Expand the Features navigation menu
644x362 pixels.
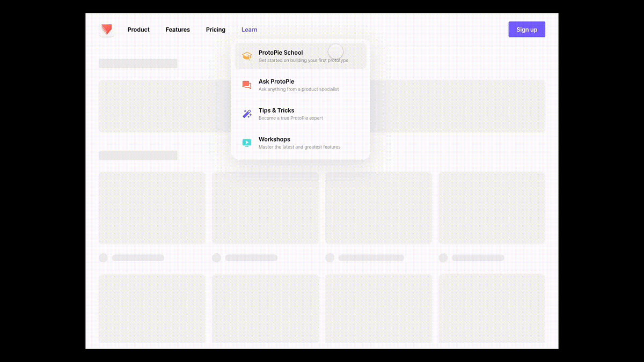[x=178, y=29]
